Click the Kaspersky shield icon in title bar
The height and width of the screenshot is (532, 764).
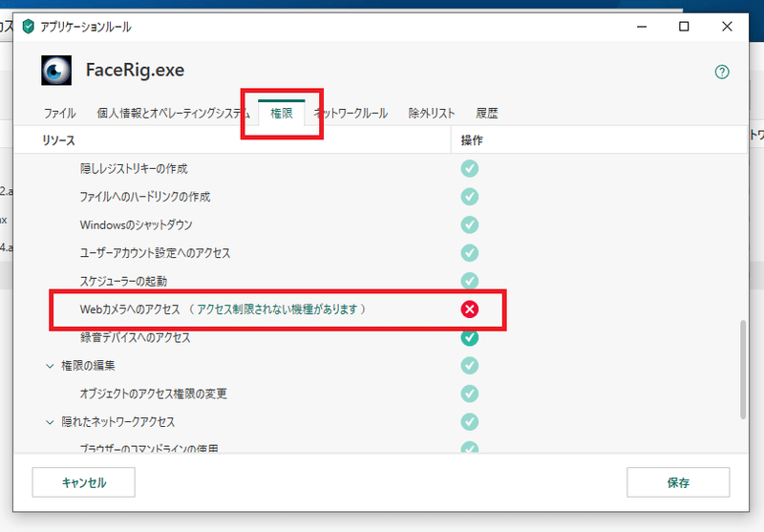29,27
